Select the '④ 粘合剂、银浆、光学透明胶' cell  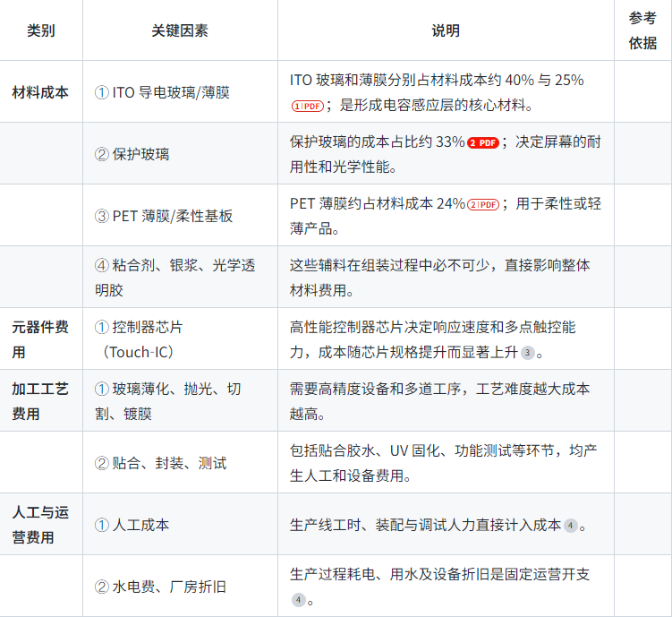click(x=174, y=278)
